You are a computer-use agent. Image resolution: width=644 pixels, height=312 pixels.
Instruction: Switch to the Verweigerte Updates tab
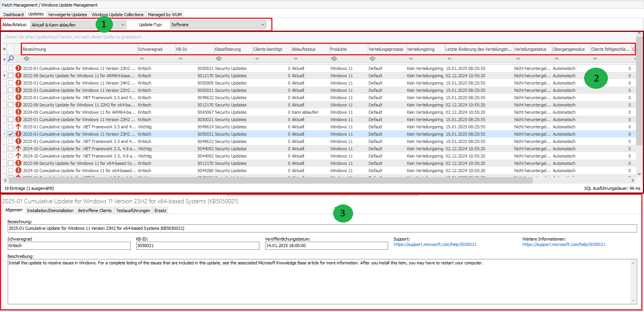pyautogui.click(x=68, y=15)
